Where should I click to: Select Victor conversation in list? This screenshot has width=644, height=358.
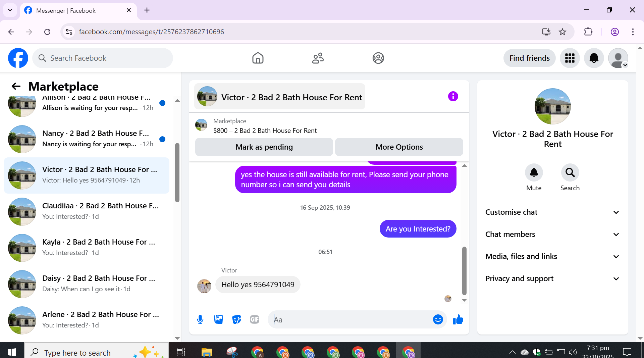[x=87, y=175]
